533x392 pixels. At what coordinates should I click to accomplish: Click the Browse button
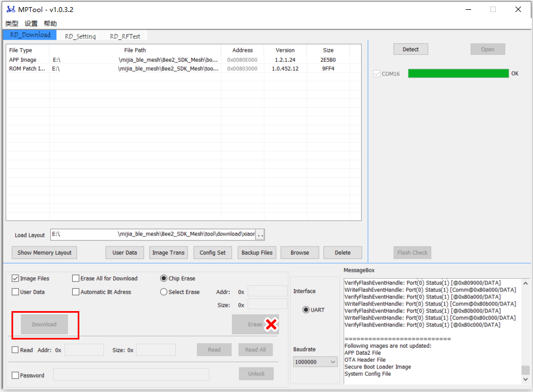tap(300, 253)
